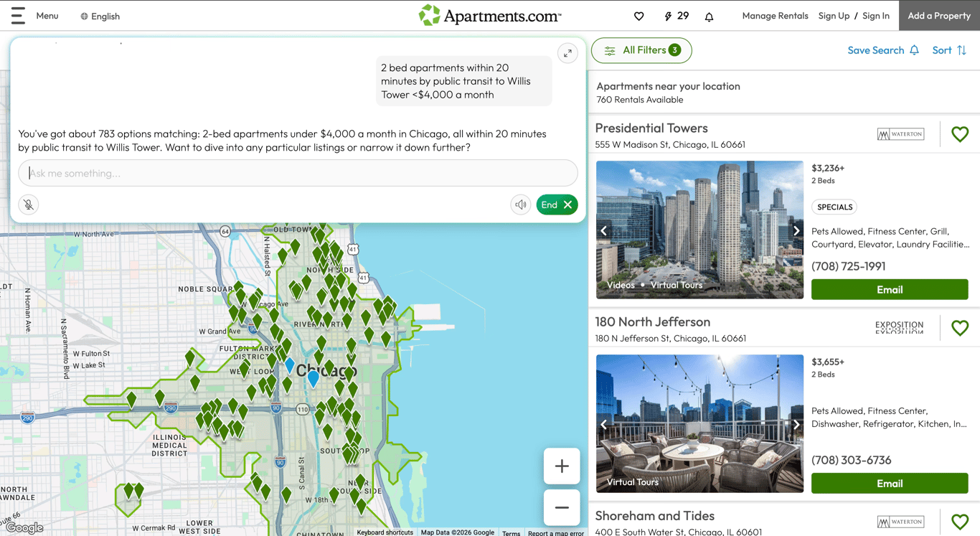Open English language selector
The width and height of the screenshot is (980, 536).
[x=100, y=16]
